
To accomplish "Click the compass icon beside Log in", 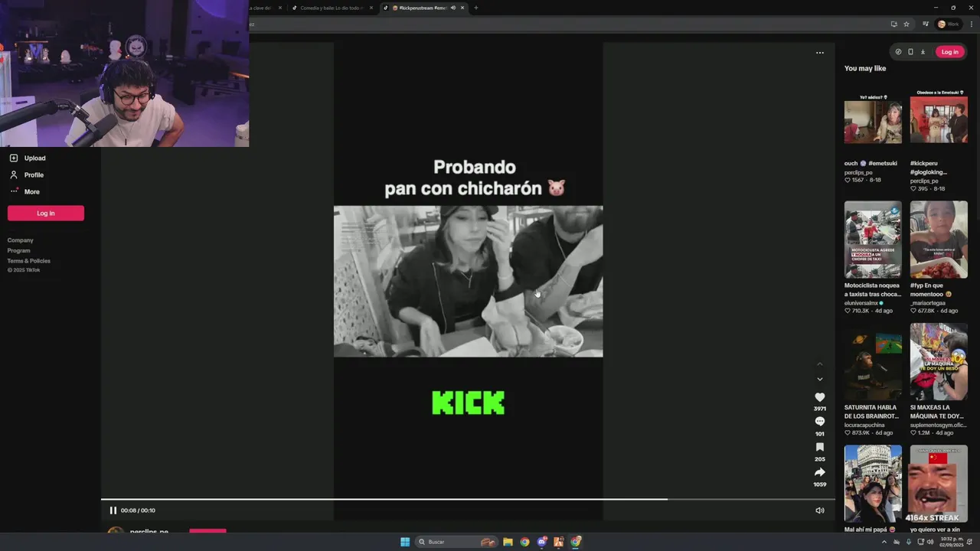I will coord(898,52).
